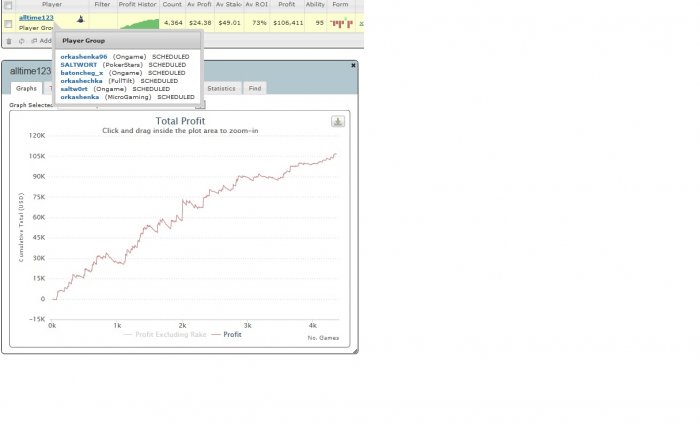Click the green Profit History sparkline
Image resolution: width=700 pixels, height=425 pixels.
tap(139, 24)
